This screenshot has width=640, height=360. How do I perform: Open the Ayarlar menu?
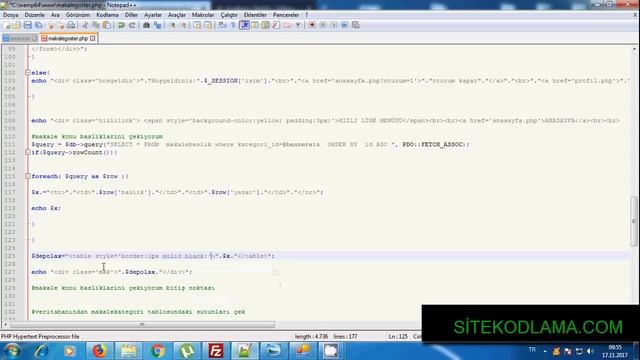(x=153, y=15)
